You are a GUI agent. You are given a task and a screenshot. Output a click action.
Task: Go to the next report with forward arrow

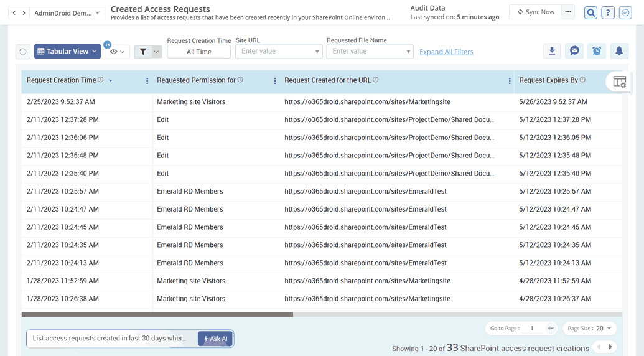point(24,12)
